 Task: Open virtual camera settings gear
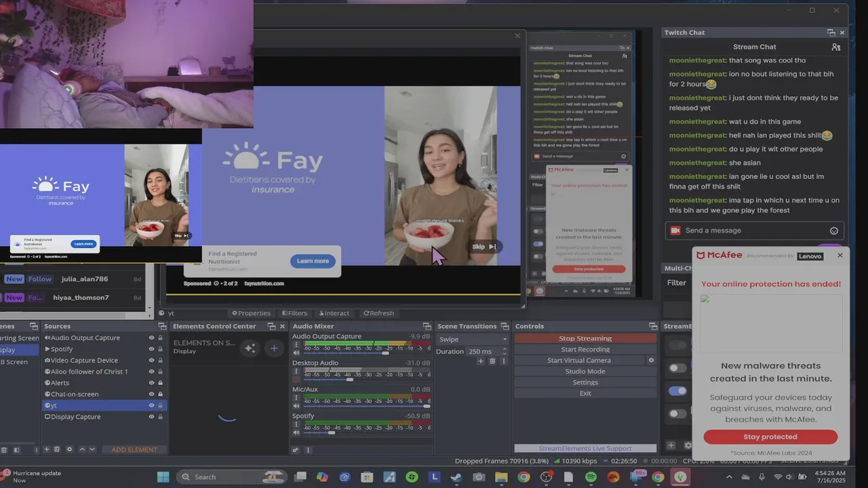pos(651,360)
